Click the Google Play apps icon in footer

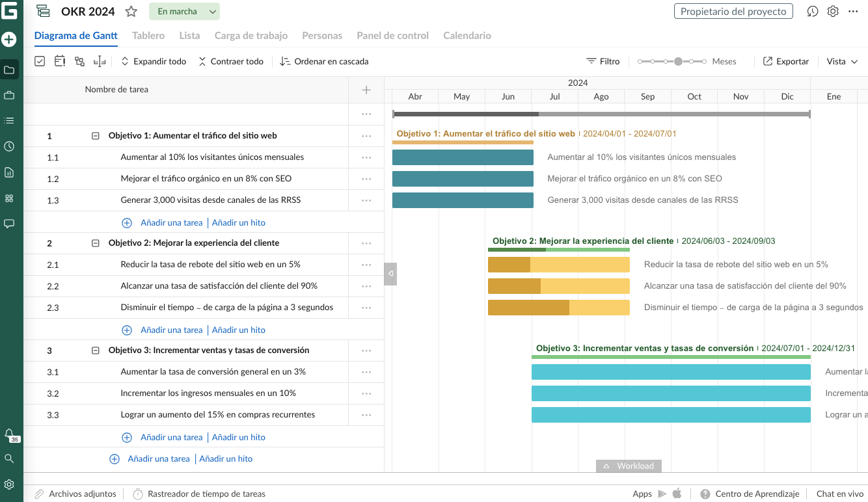[662, 494]
